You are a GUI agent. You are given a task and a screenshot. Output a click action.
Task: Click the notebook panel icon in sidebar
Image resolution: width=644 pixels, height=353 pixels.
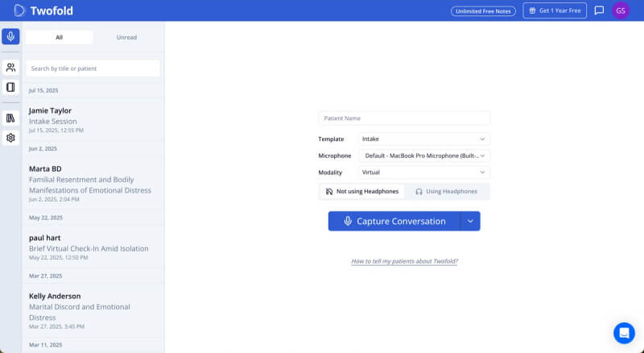[10, 87]
